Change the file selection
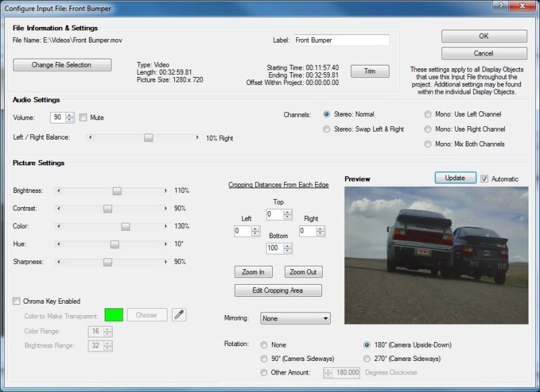This screenshot has height=392, width=540. point(61,65)
